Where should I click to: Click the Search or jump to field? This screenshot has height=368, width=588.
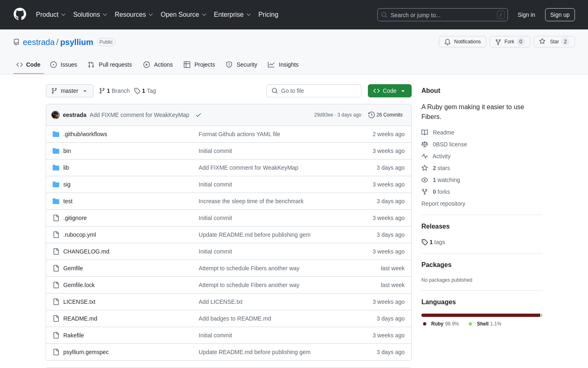[443, 15]
